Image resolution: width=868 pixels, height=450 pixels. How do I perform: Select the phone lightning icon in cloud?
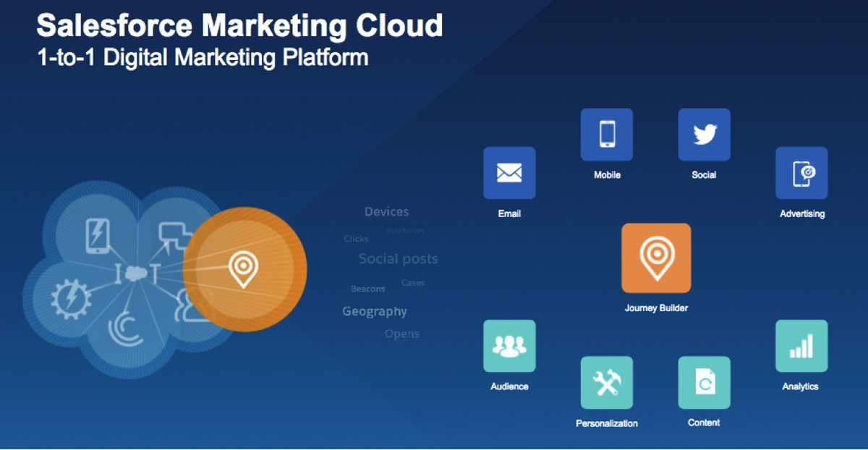click(97, 236)
